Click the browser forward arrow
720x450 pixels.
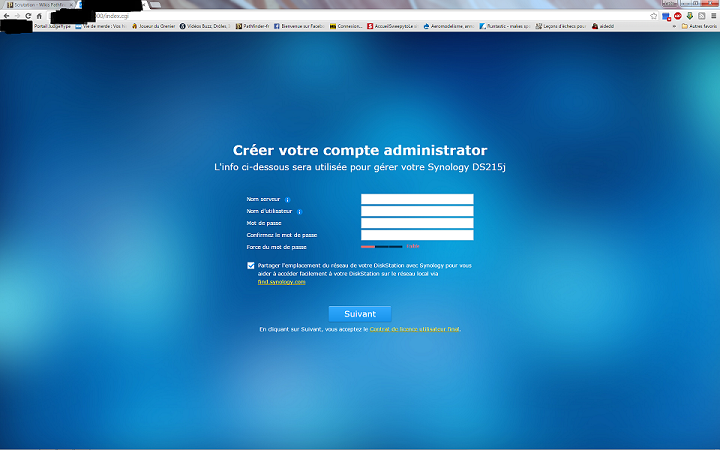pyautogui.click(x=17, y=16)
